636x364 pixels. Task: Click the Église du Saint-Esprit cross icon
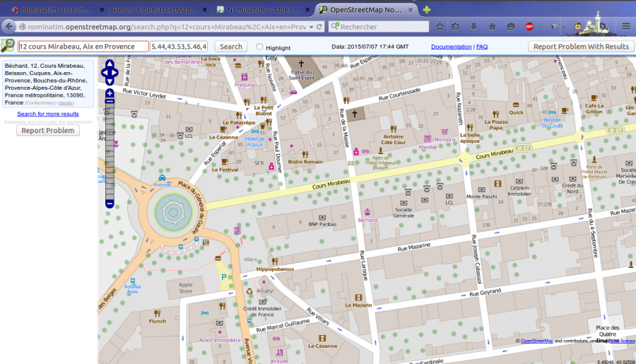point(301,64)
